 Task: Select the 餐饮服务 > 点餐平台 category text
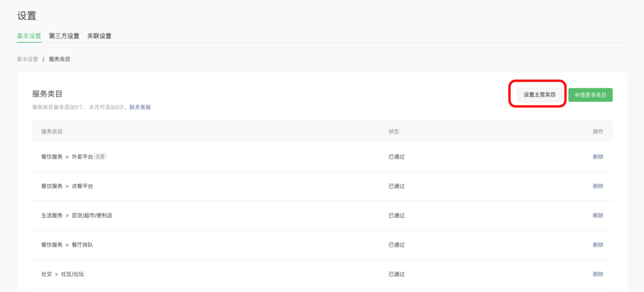67,186
